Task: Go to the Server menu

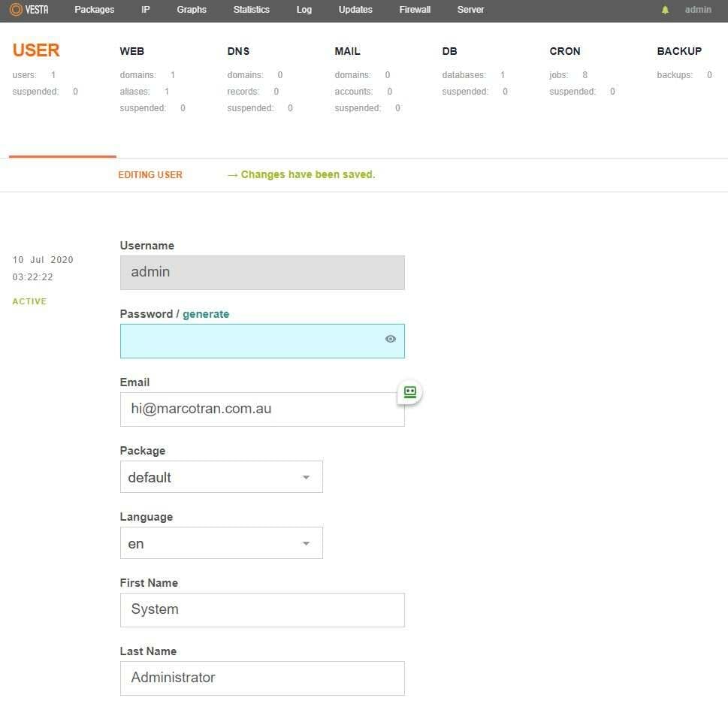Action: pyautogui.click(x=470, y=10)
